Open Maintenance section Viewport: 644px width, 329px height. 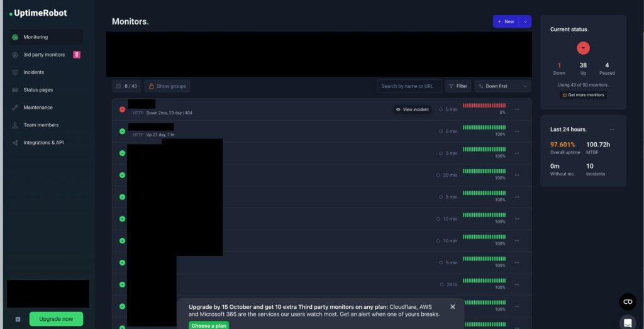(x=38, y=107)
